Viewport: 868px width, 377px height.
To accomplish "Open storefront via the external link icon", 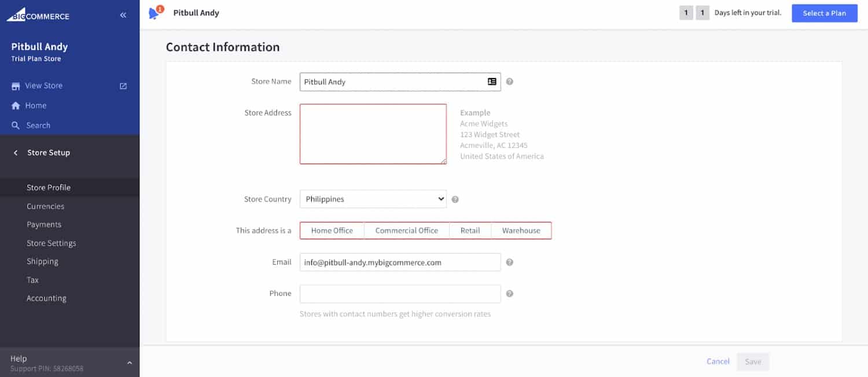I will (123, 85).
